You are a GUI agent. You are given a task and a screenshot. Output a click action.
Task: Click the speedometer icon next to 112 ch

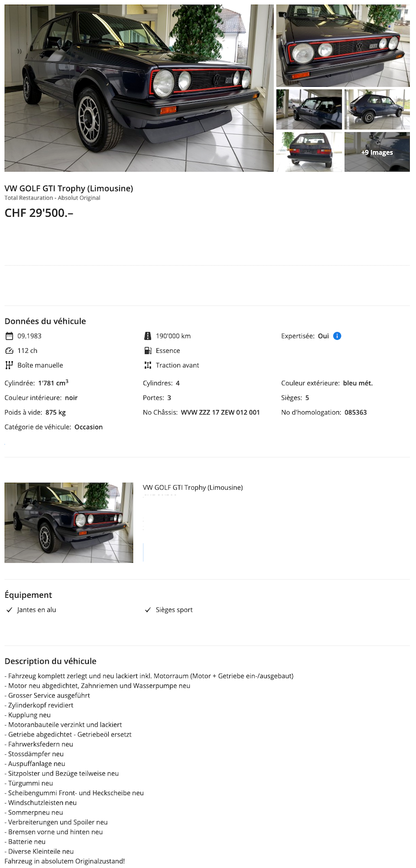tap(9, 350)
